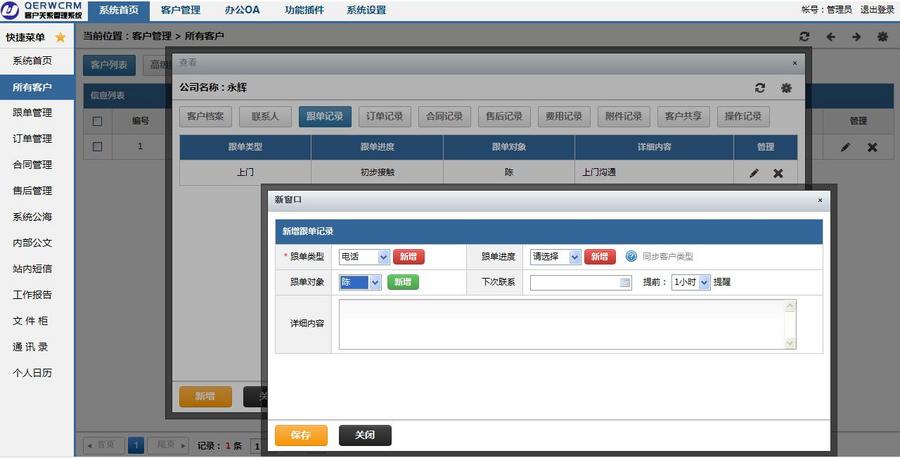Open the 客户管理 top menu
The width and height of the screenshot is (900, 458).
tap(181, 10)
